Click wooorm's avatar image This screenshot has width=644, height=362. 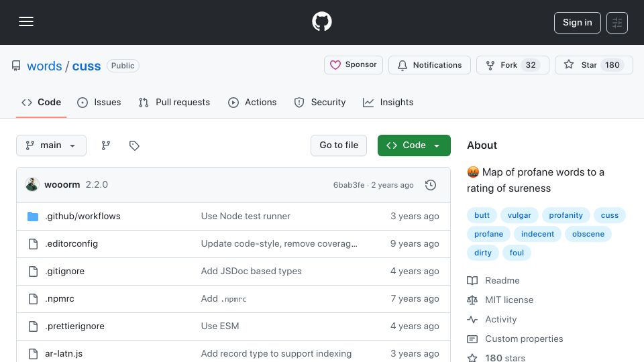coord(32,185)
